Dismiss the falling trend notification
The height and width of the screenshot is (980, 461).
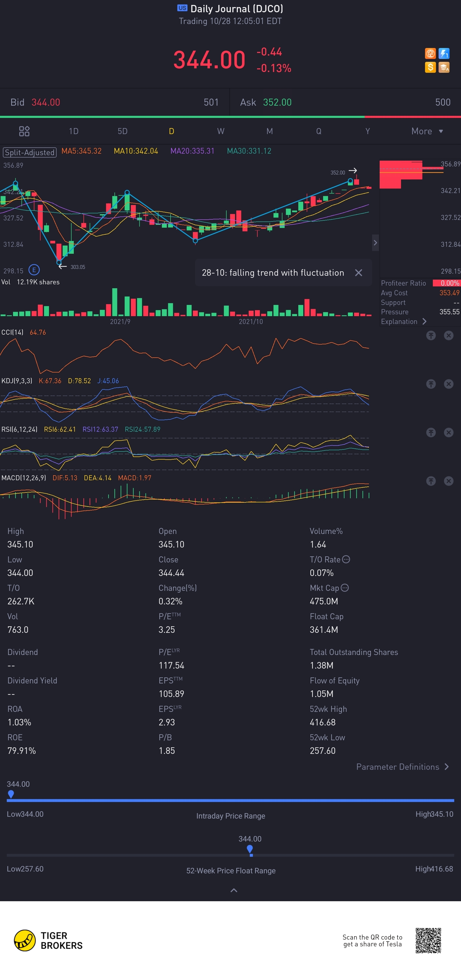point(358,273)
